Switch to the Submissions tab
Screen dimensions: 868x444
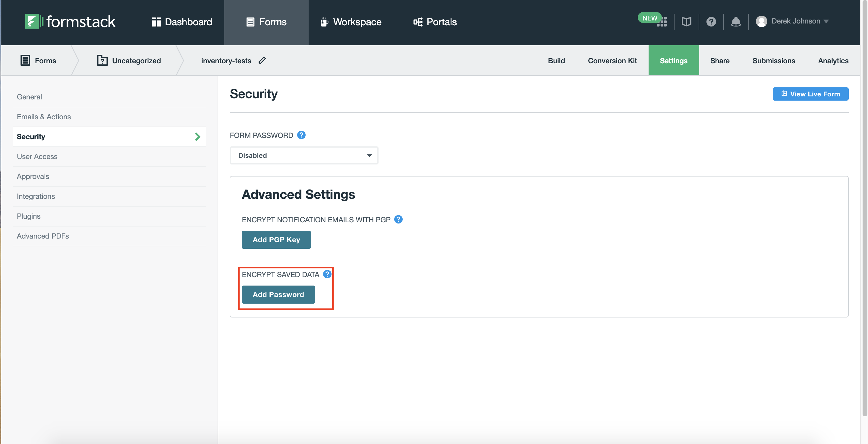tap(774, 61)
